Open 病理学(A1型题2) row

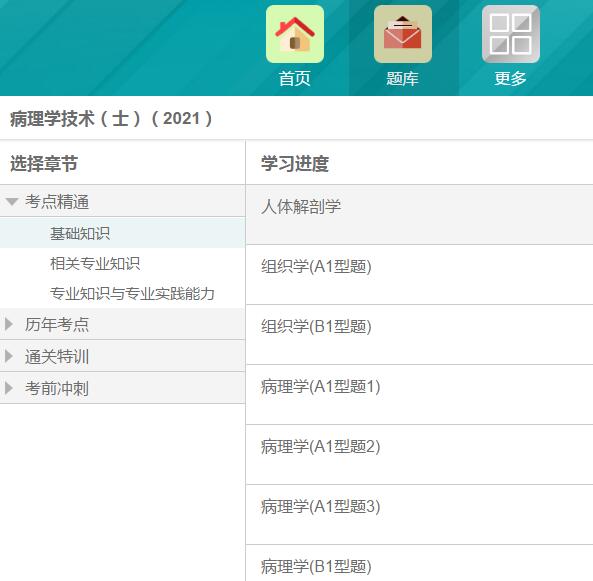419,455
